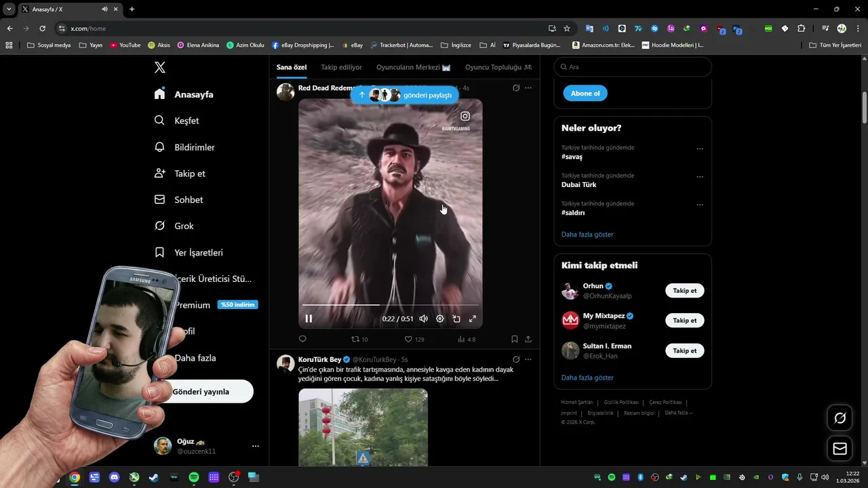868x488 pixels.
Task: Click the Gönderi yayınla button
Action: tap(201, 392)
